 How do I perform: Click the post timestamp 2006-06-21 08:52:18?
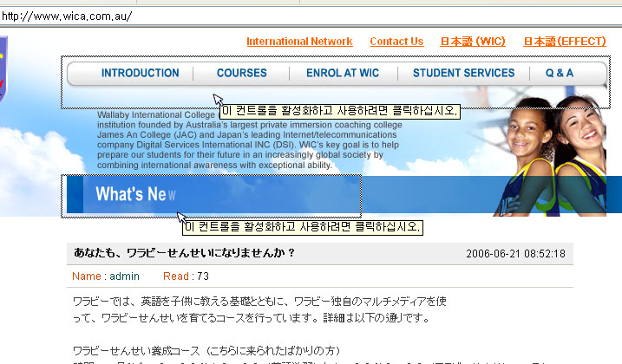(515, 254)
